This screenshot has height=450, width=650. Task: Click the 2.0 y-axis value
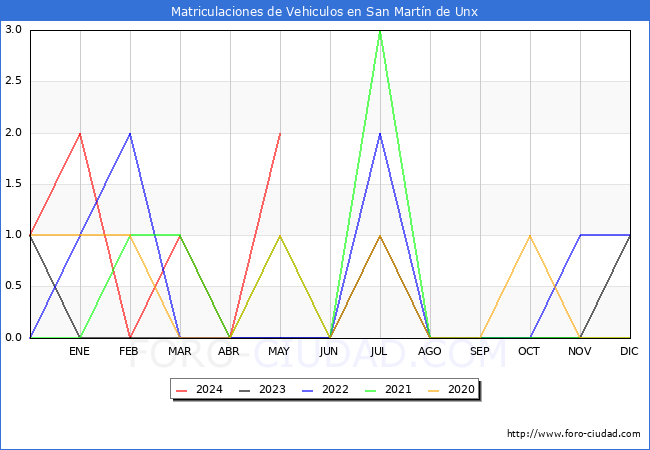click(x=13, y=133)
